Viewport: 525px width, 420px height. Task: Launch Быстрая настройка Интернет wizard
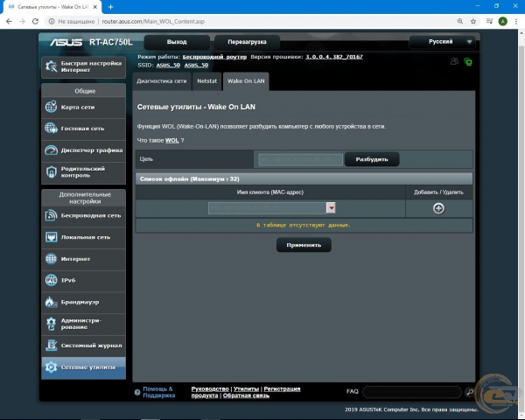pyautogui.click(x=83, y=67)
